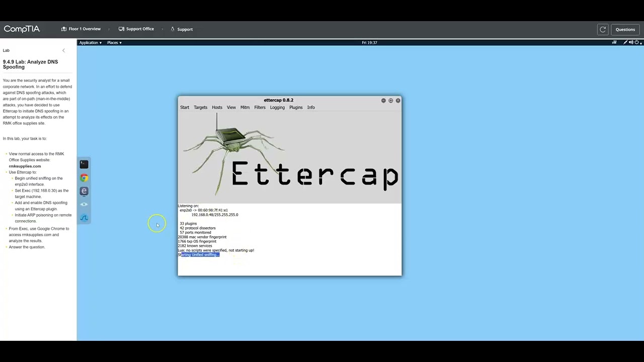
Task: Click the volume speaker tray icon
Action: point(631,43)
